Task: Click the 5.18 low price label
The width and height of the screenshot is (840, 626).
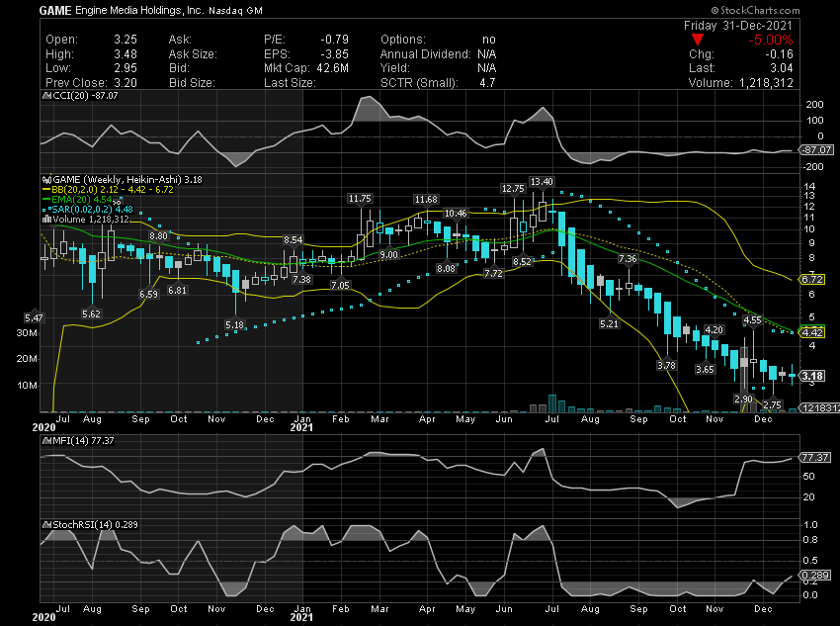Action: click(234, 324)
